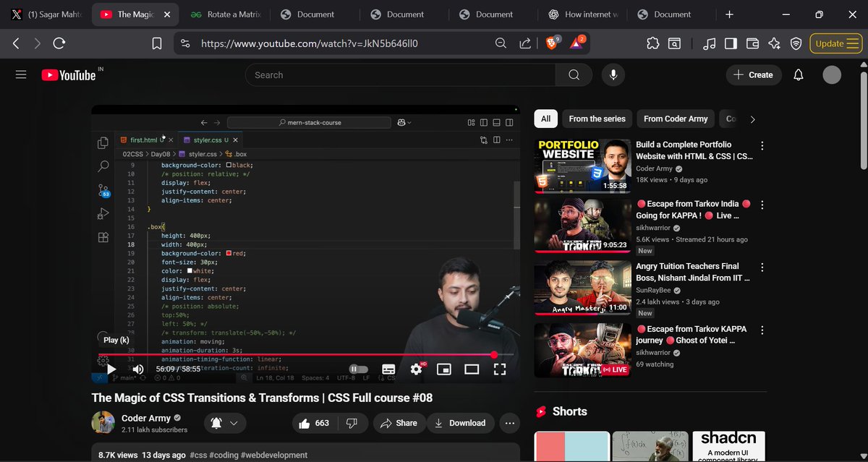Play the video with the play button
868x462 pixels.
(111, 369)
